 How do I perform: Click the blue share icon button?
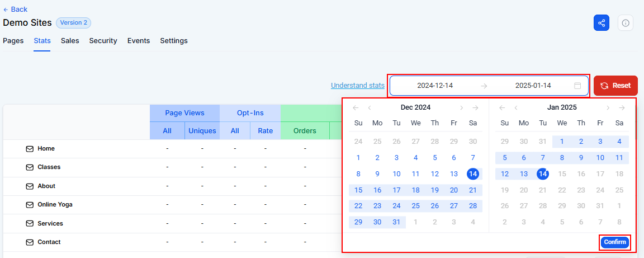(602, 23)
